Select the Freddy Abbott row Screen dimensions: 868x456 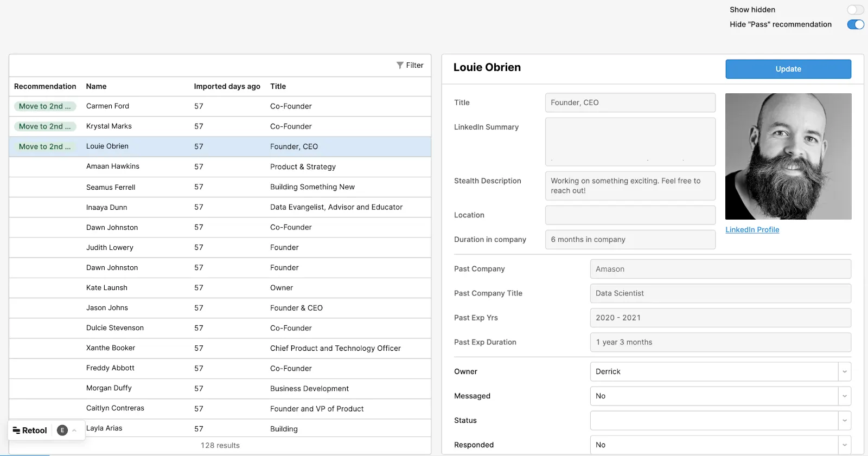pyautogui.click(x=220, y=368)
